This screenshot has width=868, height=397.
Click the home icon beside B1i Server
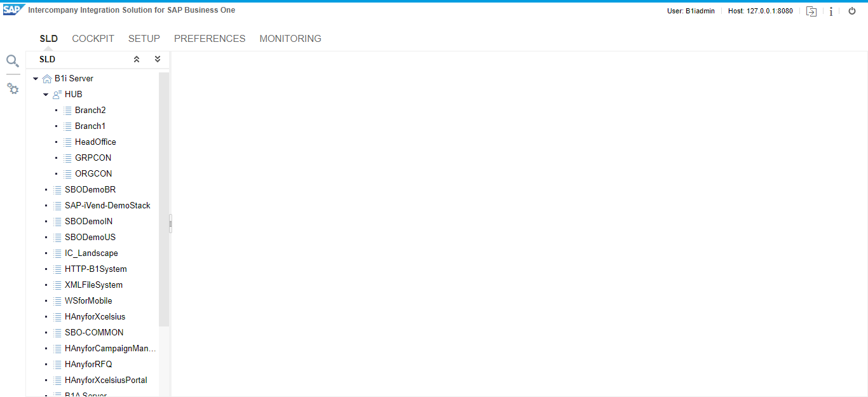[x=47, y=79]
